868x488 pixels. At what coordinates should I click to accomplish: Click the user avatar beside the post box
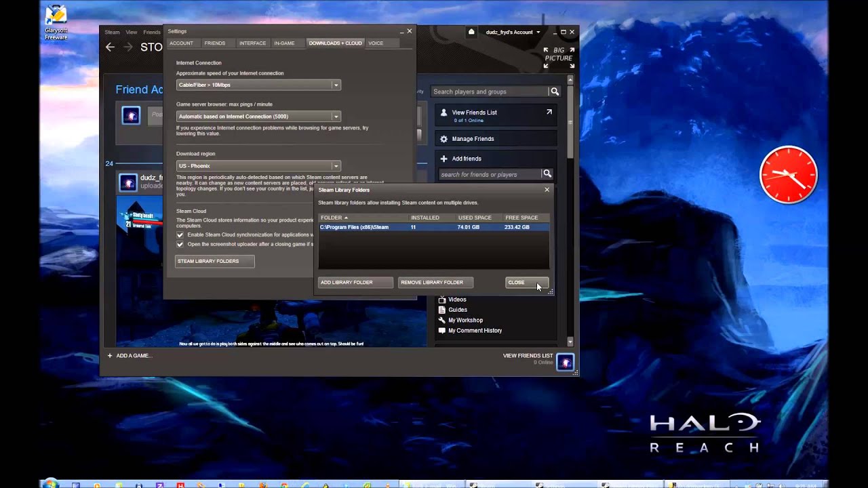coord(131,115)
